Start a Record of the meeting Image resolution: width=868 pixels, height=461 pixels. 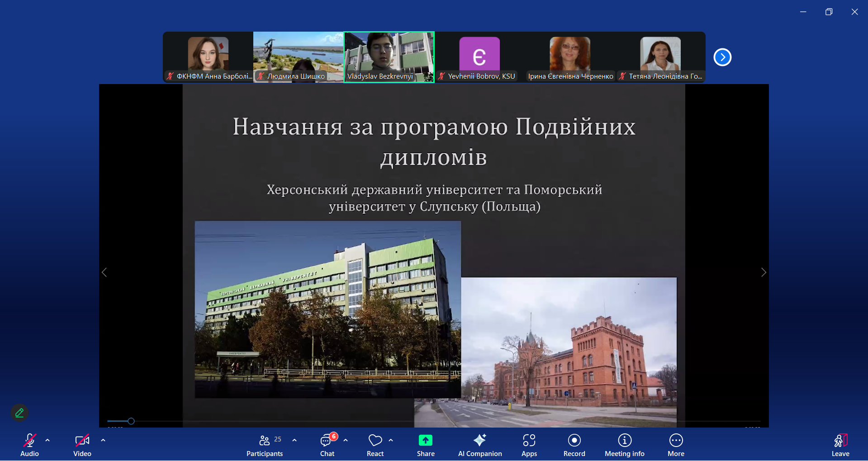click(574, 444)
